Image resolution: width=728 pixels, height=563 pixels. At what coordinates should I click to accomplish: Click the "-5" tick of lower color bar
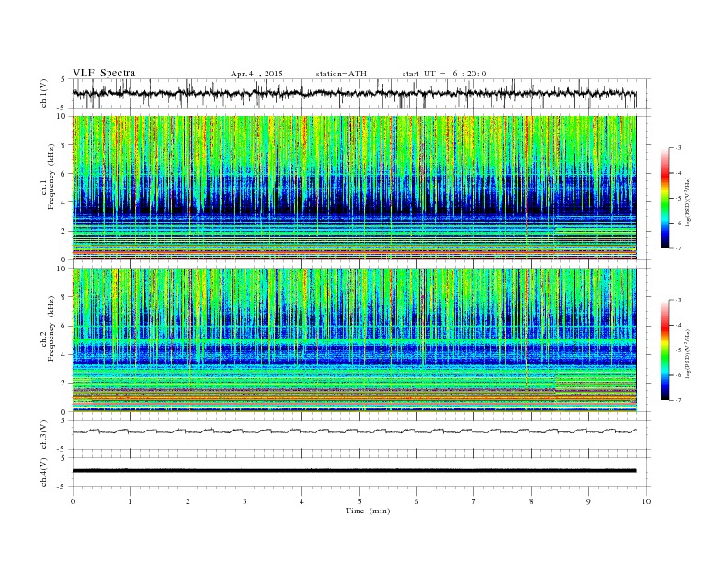point(678,350)
